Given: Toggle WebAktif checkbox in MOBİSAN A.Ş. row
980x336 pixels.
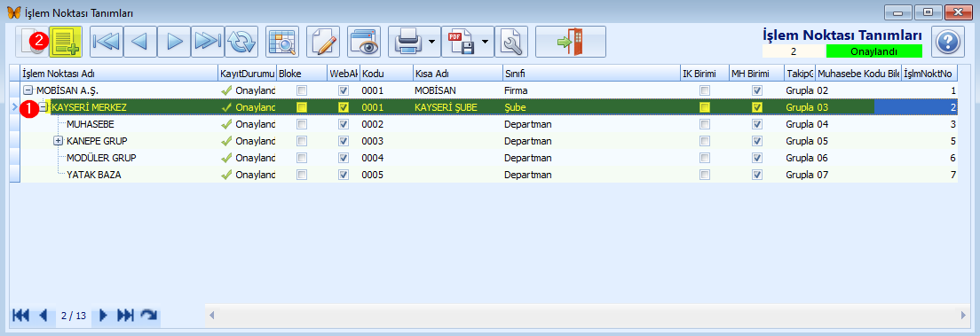Looking at the screenshot, I should [344, 90].
